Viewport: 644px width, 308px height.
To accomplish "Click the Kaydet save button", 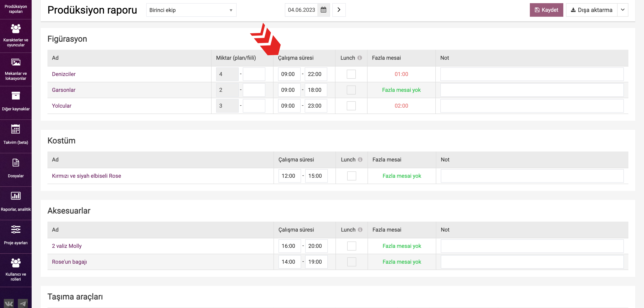I will pyautogui.click(x=546, y=10).
